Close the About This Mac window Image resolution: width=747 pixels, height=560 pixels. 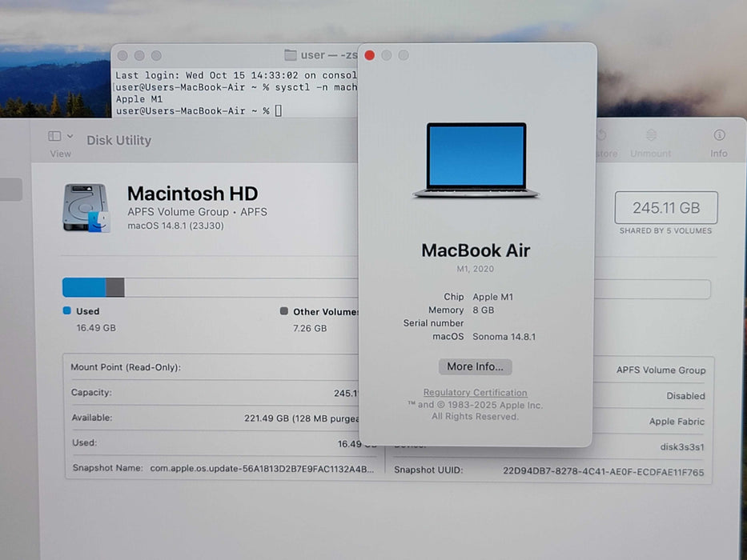click(x=369, y=55)
